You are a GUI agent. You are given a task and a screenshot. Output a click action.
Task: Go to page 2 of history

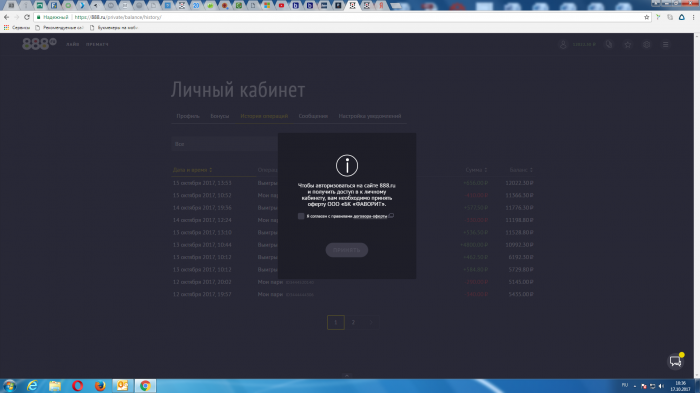click(x=353, y=322)
